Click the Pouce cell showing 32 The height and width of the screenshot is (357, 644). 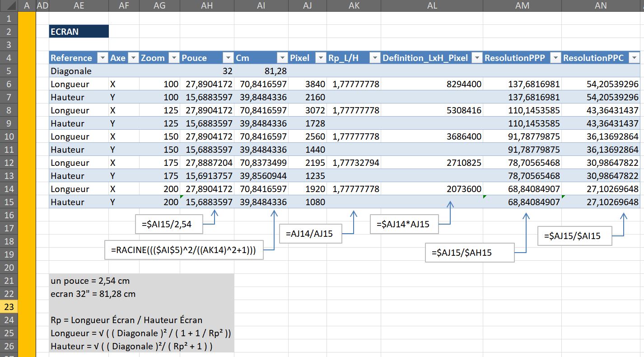(x=207, y=71)
